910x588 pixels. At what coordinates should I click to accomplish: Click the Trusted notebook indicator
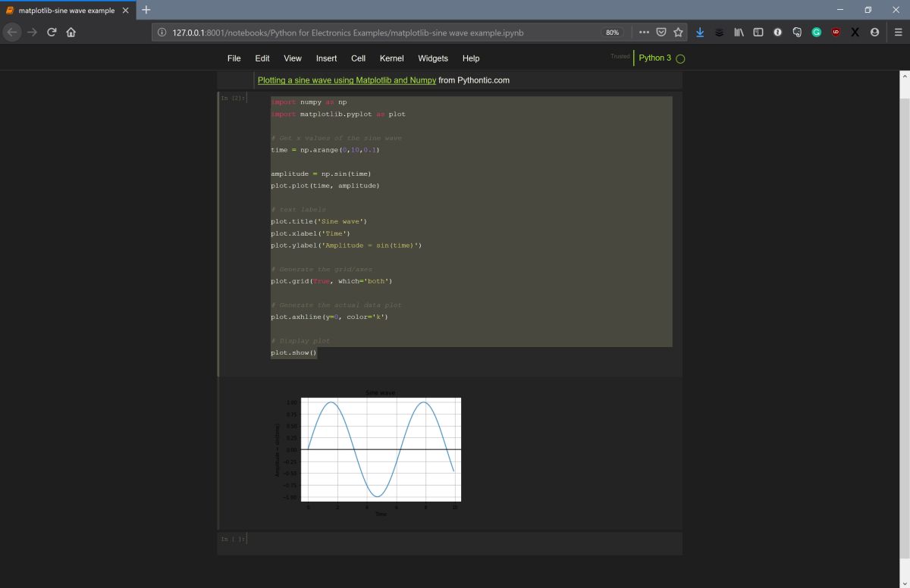click(620, 57)
